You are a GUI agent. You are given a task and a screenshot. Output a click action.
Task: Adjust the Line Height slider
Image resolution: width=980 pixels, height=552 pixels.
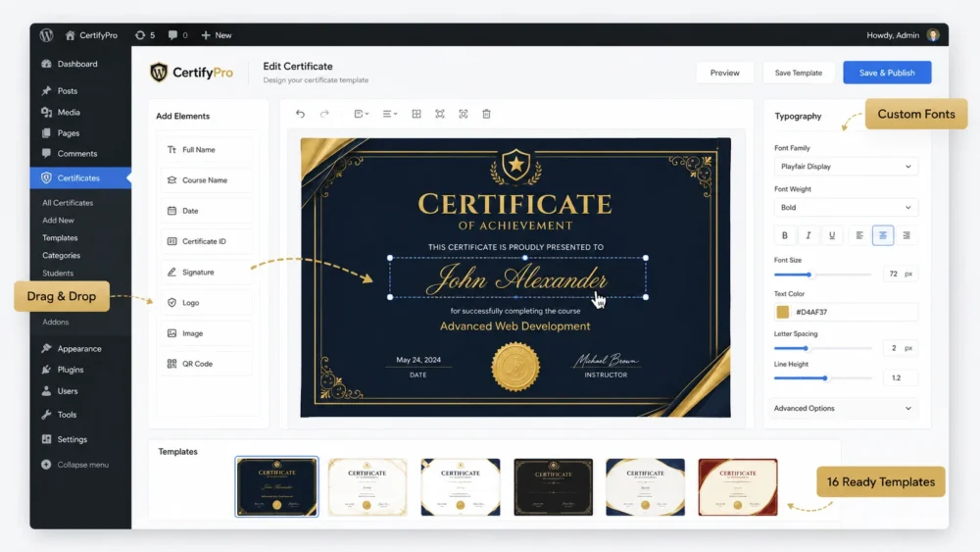point(825,378)
